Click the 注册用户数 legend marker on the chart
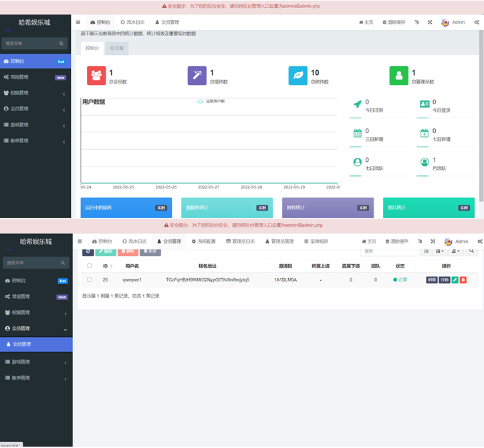 [200, 101]
